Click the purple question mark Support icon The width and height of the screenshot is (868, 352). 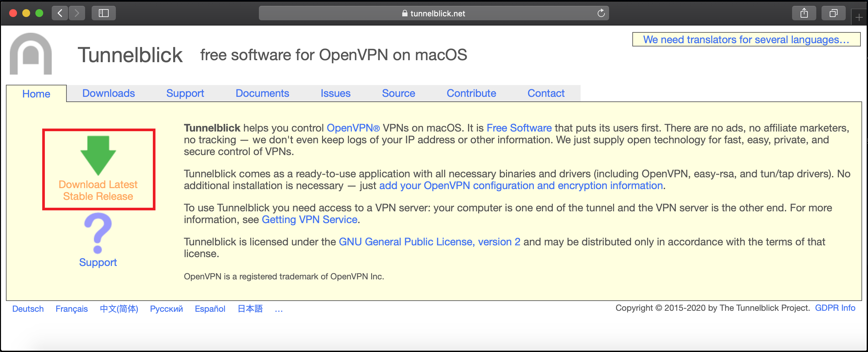click(x=98, y=233)
